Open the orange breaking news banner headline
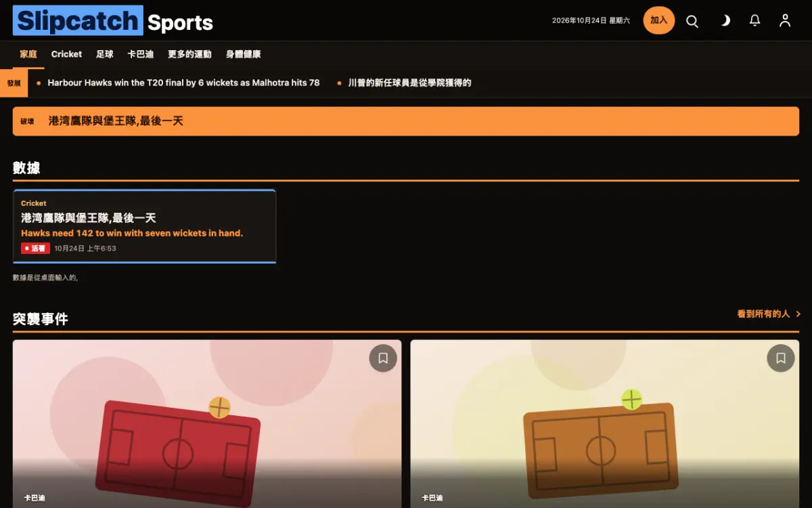The height and width of the screenshot is (508, 812). click(116, 121)
